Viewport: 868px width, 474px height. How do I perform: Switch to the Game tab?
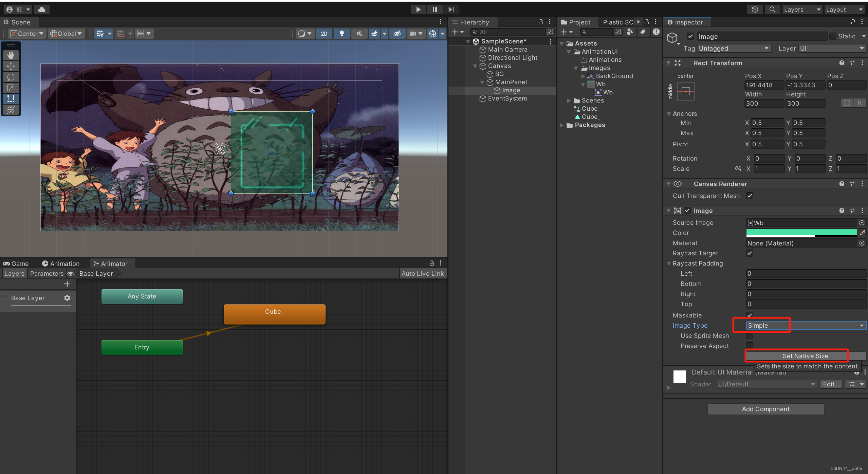click(x=16, y=263)
